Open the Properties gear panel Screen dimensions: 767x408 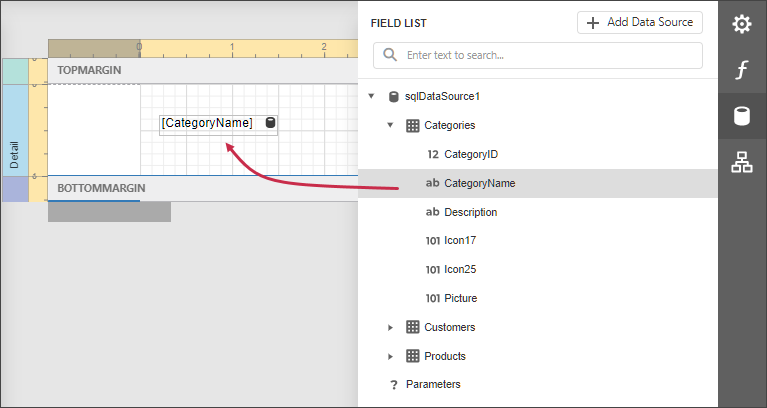(741, 23)
